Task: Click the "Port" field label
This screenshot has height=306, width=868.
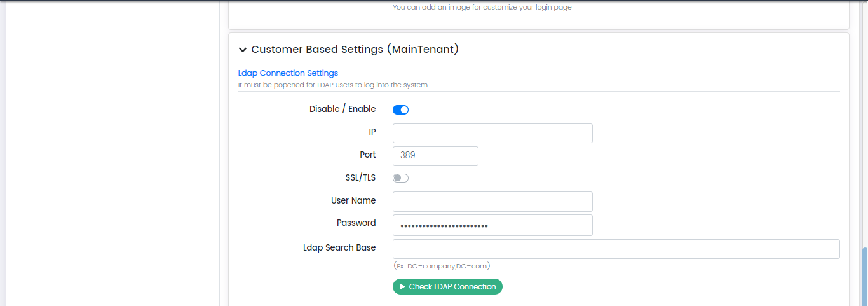Action: click(367, 155)
